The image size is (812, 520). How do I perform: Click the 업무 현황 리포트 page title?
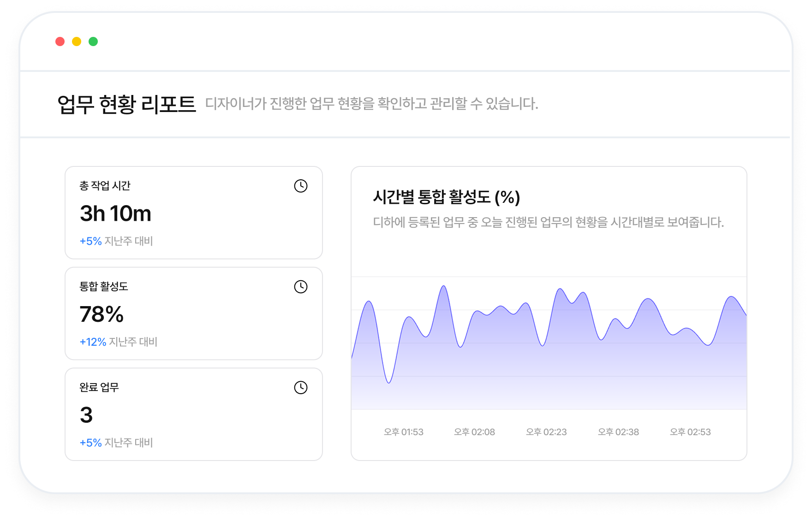(127, 104)
